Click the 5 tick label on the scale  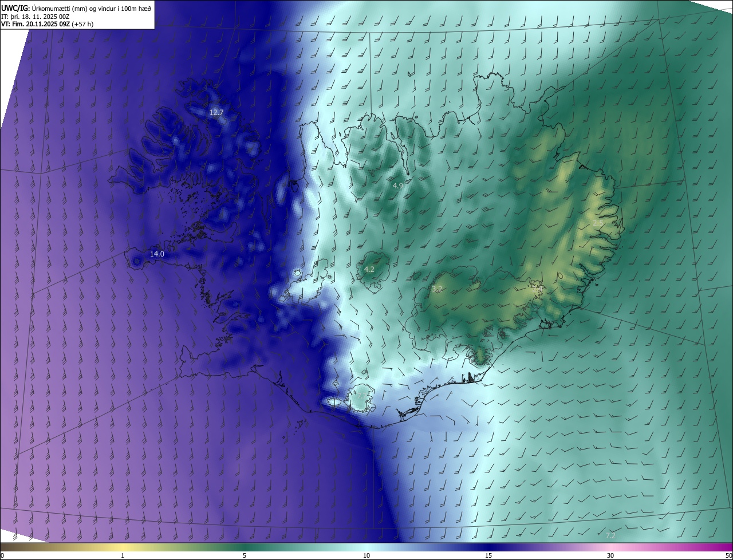click(x=245, y=555)
